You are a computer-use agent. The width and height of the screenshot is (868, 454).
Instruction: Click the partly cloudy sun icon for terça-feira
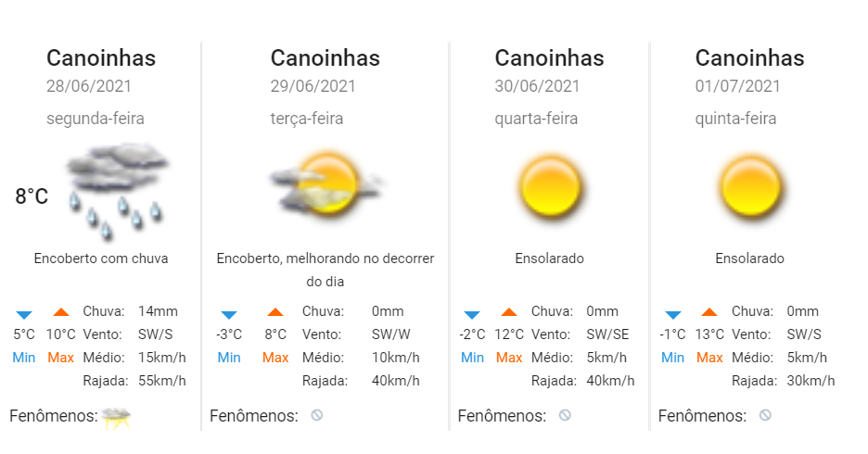pos(326,183)
